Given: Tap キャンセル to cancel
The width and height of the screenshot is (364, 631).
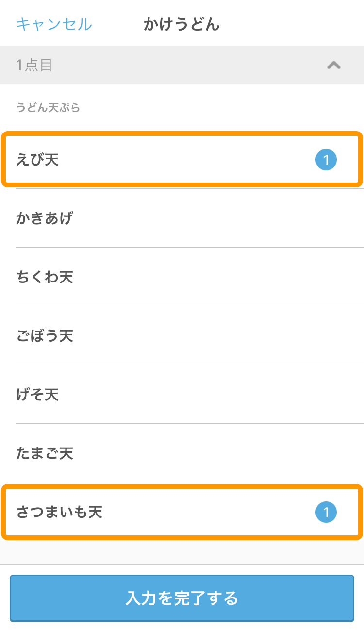Looking at the screenshot, I should coord(54,24).
